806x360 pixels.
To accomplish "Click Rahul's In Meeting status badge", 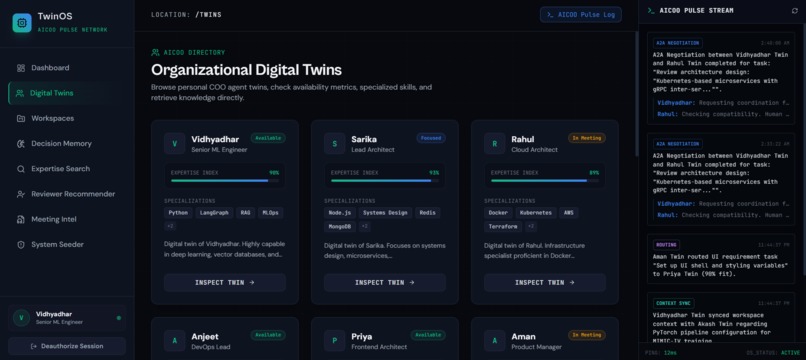I will [x=587, y=138].
